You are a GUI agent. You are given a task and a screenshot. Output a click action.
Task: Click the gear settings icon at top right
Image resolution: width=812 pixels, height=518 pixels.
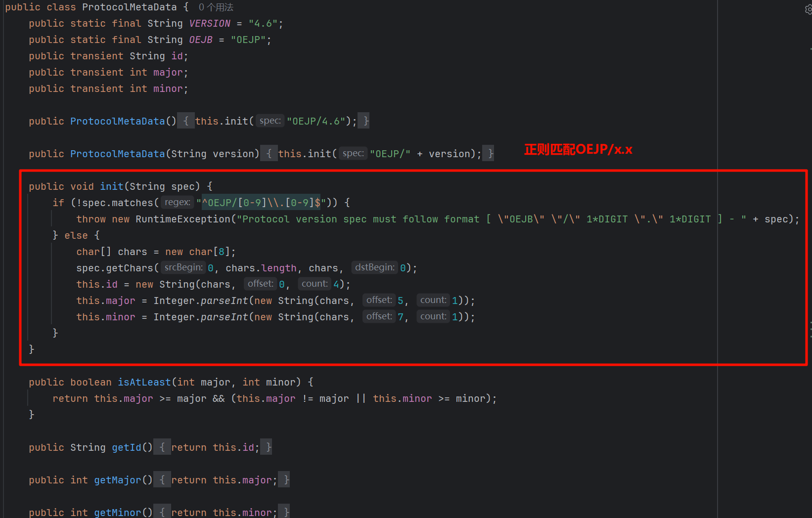pos(808,9)
